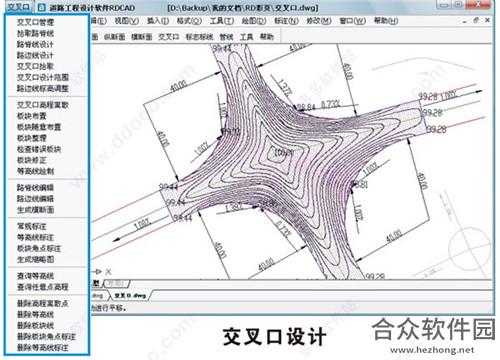500x360 pixels.
Task: Click the inner document restore button
Action: 476,21
